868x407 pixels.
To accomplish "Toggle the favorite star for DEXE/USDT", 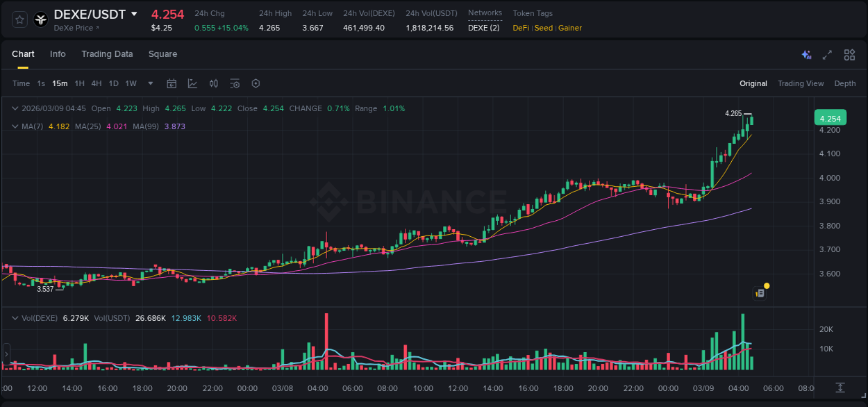I will click(x=19, y=19).
